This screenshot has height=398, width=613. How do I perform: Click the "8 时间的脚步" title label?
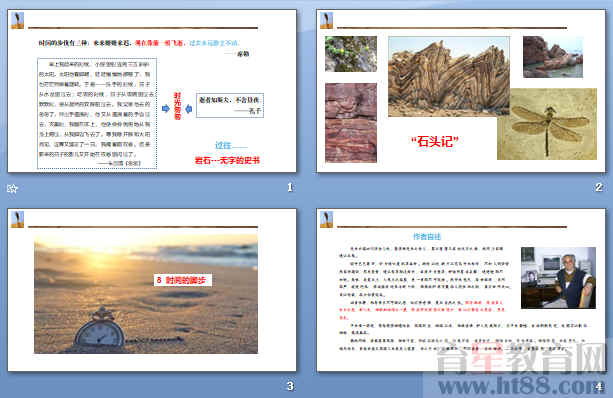(x=183, y=280)
